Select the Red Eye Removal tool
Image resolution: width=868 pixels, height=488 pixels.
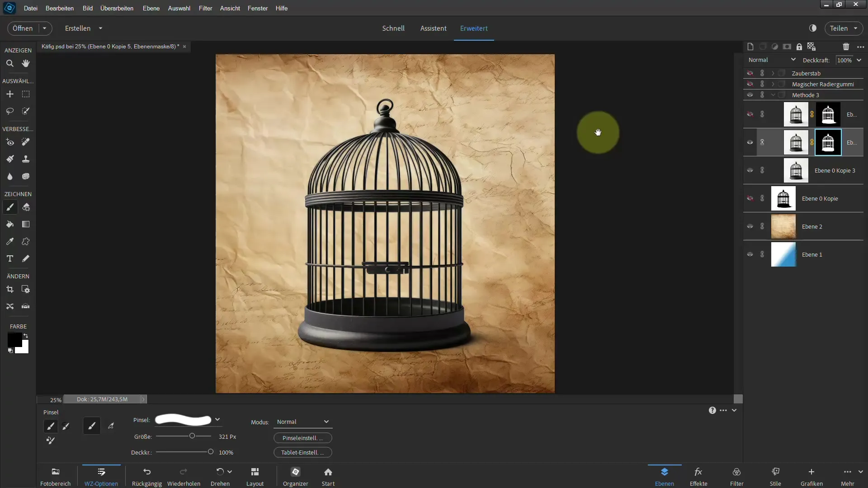[x=9, y=142]
